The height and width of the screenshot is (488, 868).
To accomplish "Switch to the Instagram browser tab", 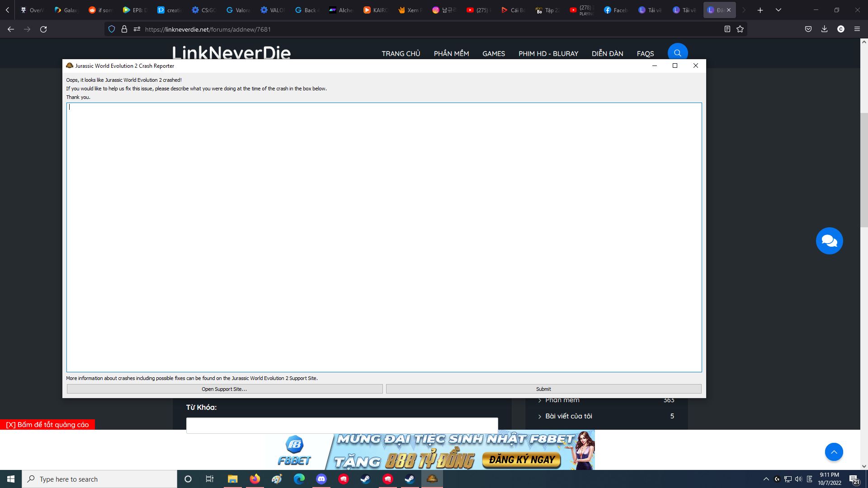I will [444, 10].
